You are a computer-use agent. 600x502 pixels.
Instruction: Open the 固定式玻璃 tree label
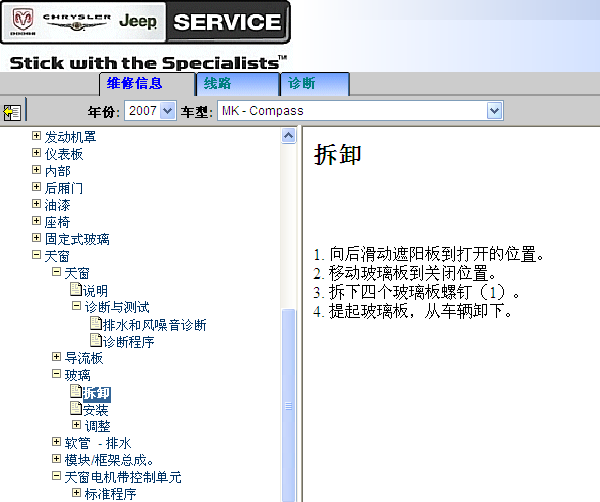77,239
